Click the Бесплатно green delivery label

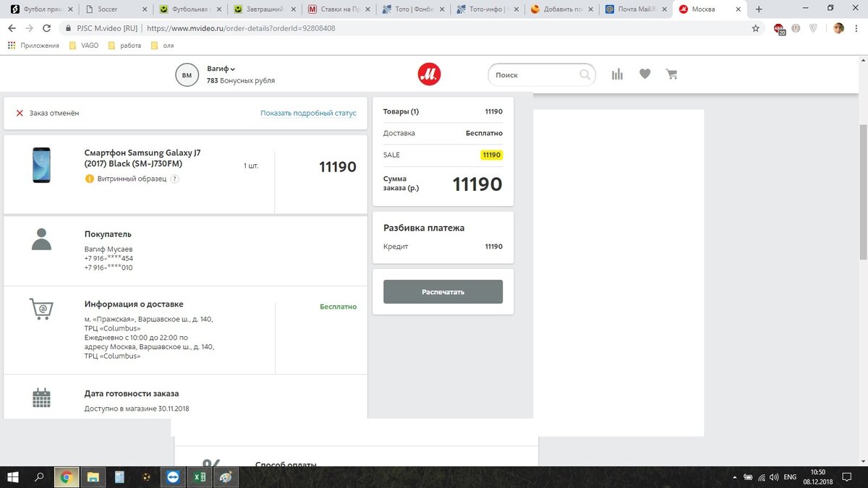coord(338,307)
